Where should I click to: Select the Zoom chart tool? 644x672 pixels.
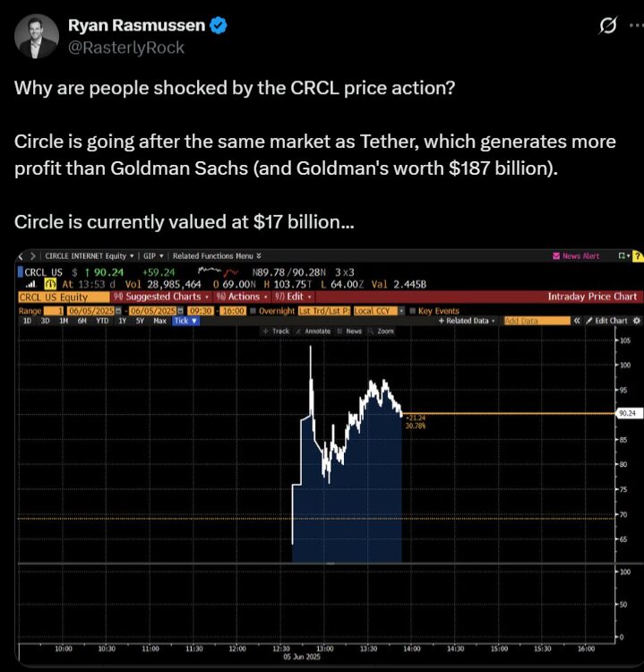coord(382,331)
